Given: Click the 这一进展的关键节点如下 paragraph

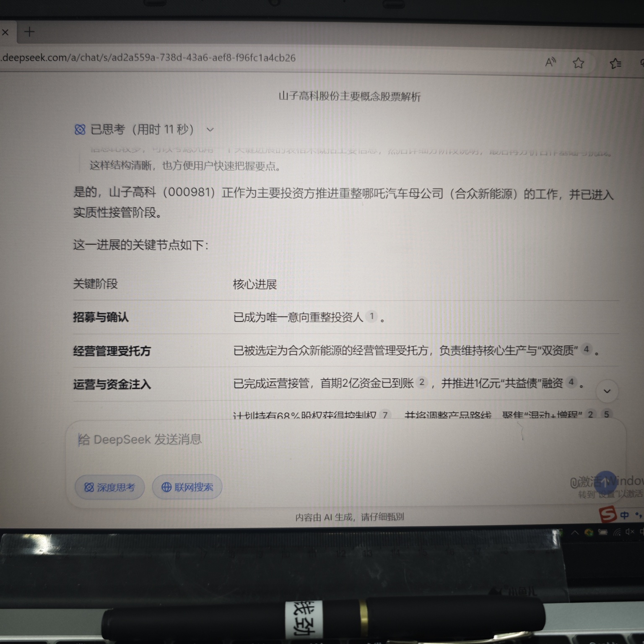Looking at the screenshot, I should point(141,245).
